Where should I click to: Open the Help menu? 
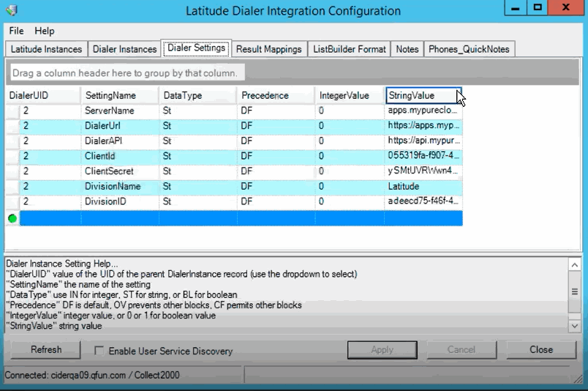45,31
